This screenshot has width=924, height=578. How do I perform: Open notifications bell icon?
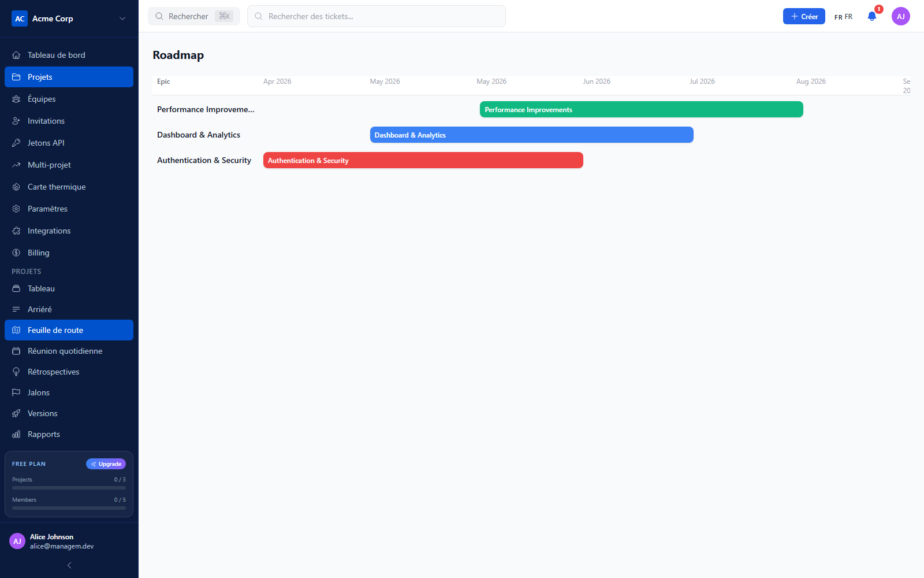(872, 16)
